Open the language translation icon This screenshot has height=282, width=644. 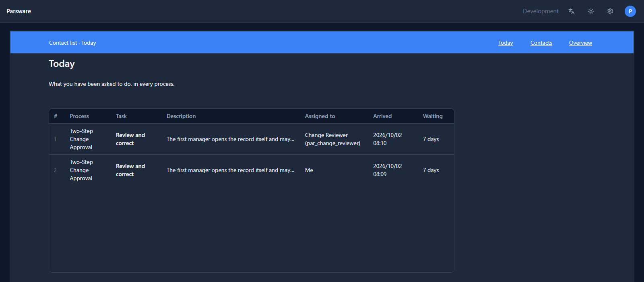click(x=572, y=11)
